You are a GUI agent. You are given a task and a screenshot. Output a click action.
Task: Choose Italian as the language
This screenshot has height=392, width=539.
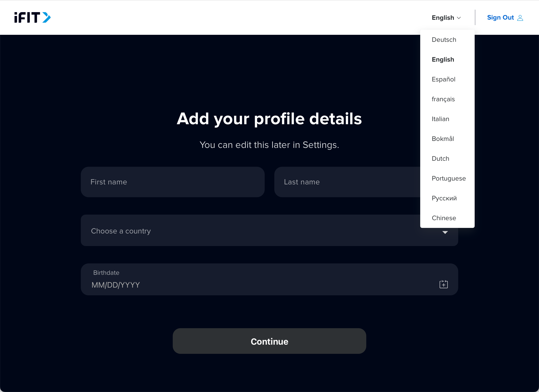pos(440,119)
